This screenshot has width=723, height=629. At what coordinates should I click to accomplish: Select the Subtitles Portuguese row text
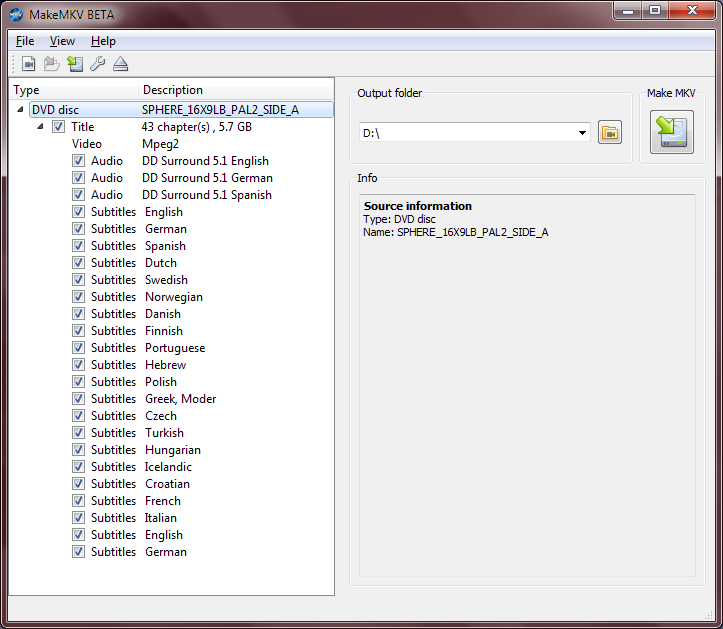pyautogui.click(x=148, y=348)
